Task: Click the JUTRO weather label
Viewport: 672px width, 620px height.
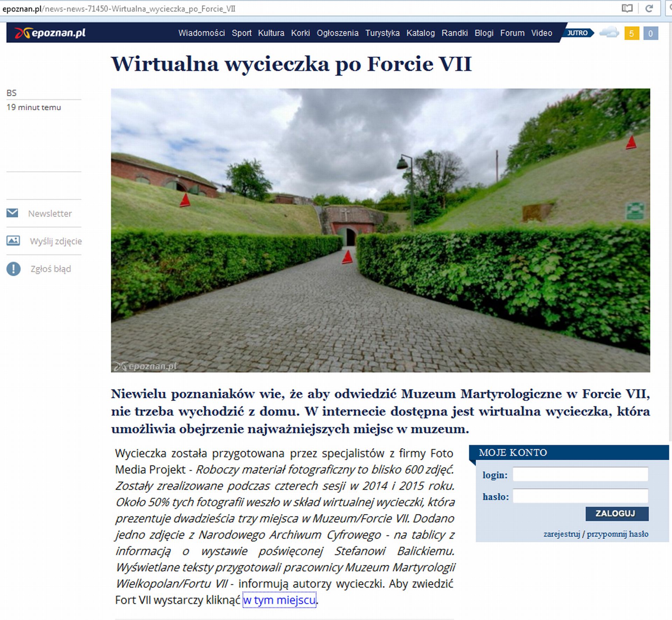Action: pos(578,33)
